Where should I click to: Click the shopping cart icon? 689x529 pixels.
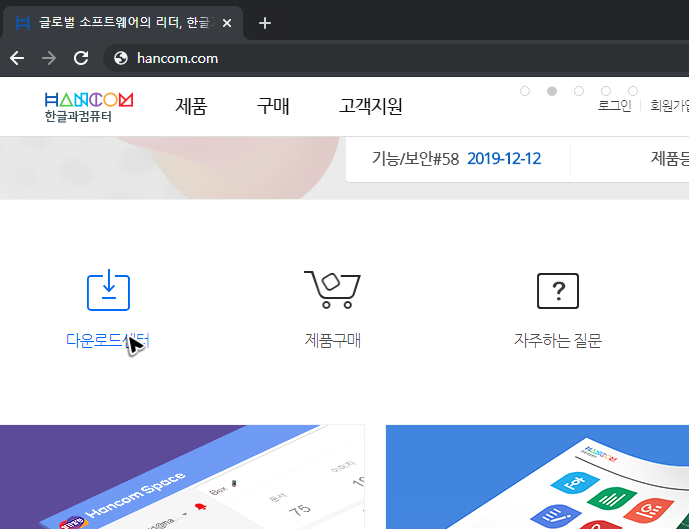pos(332,290)
